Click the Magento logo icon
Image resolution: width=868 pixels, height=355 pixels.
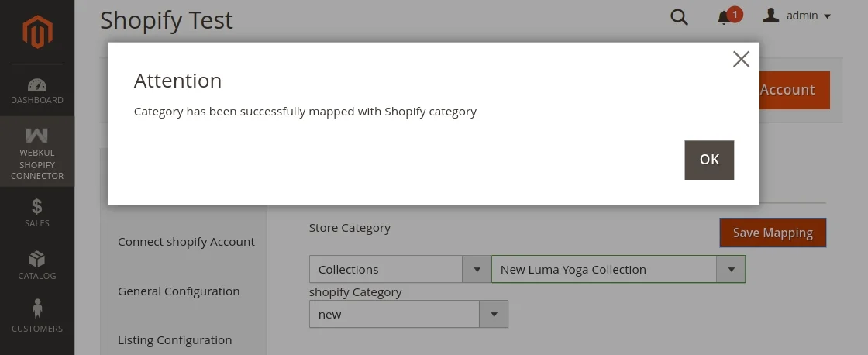[x=37, y=32]
